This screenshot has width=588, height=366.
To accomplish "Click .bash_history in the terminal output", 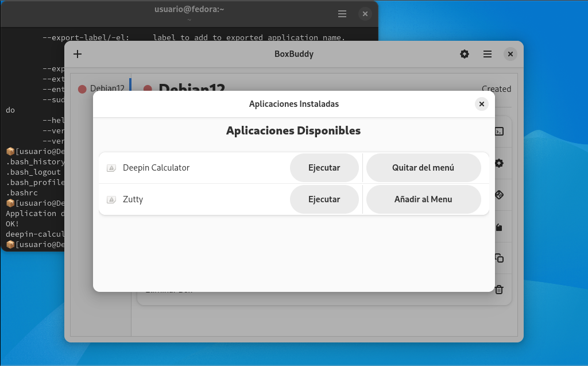I will point(35,162).
